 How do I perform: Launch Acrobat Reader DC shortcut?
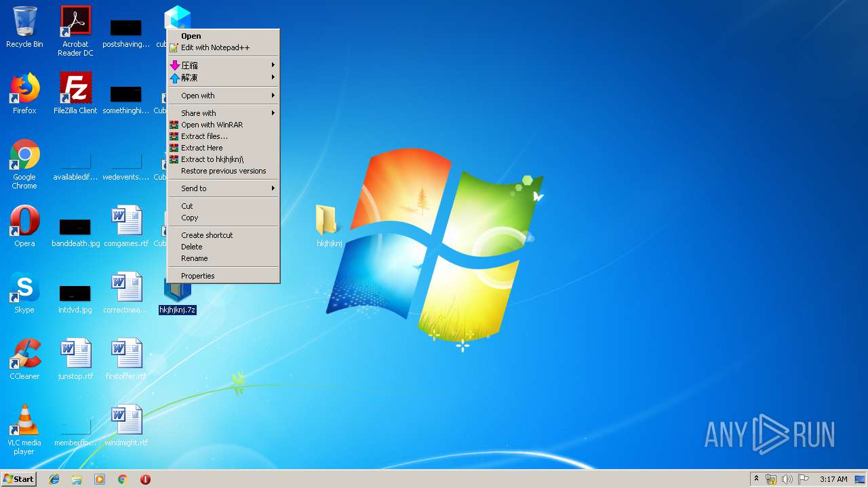(x=75, y=30)
